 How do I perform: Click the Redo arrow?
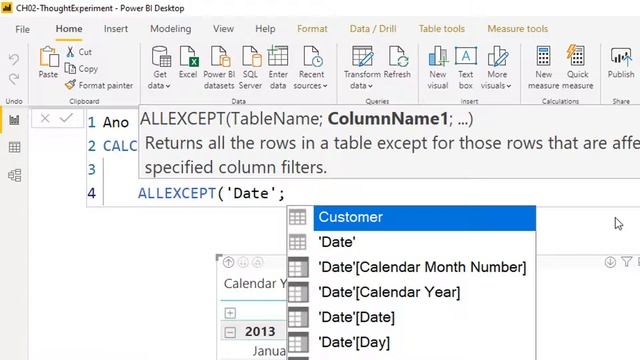pos(14,78)
